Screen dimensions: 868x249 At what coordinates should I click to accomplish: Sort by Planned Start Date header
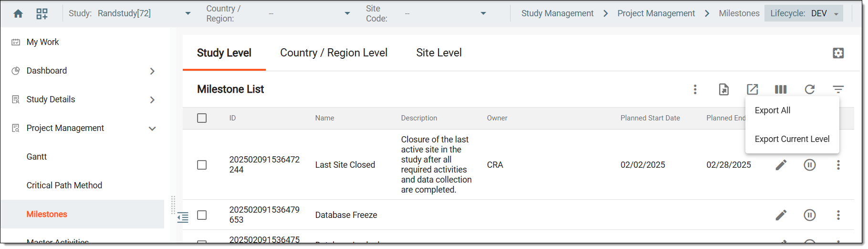[x=650, y=118]
